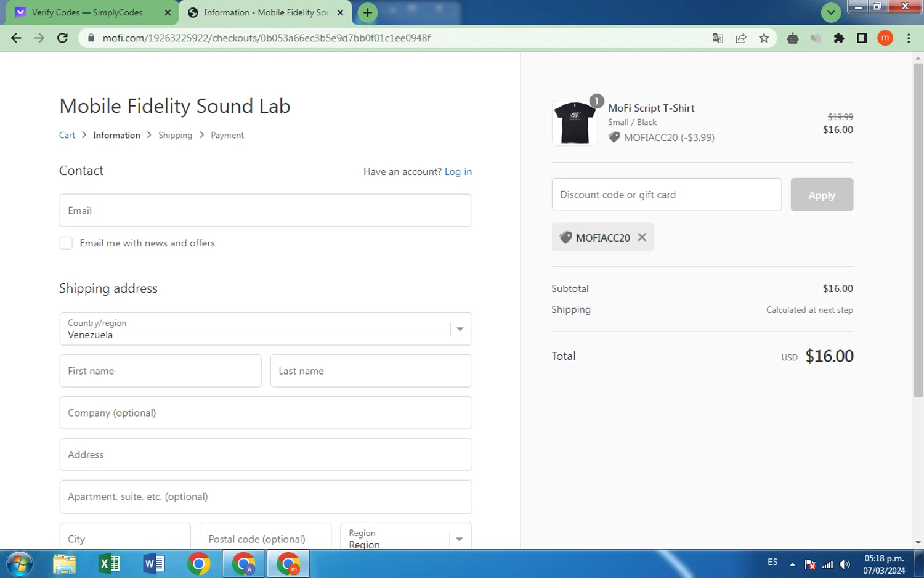Click the Payment breadcrumb step
Viewport: 924px width, 578px height.
tap(227, 136)
